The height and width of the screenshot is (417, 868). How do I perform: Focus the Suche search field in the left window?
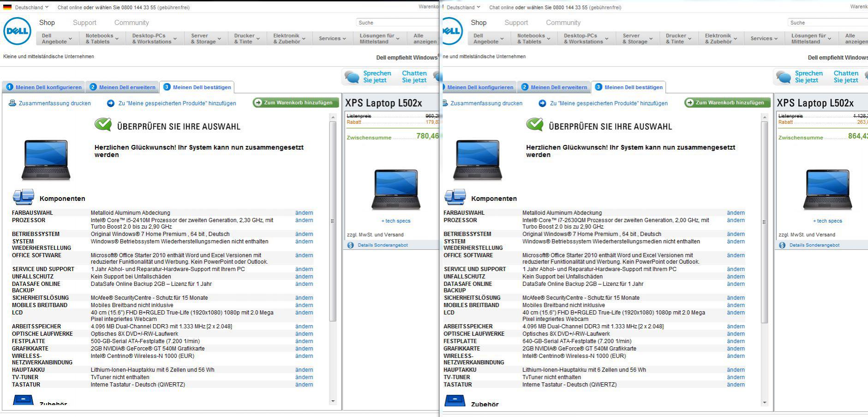[397, 23]
